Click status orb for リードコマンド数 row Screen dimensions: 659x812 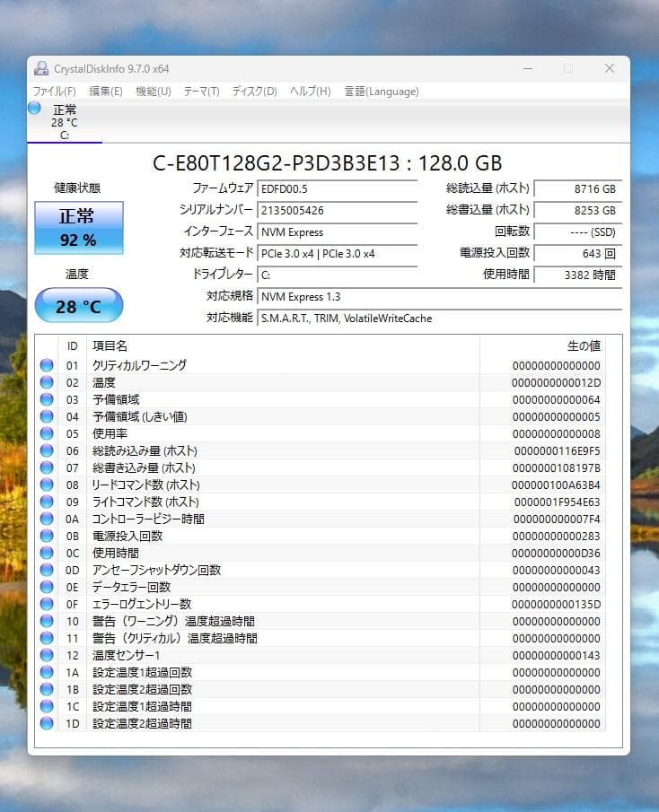(47, 485)
